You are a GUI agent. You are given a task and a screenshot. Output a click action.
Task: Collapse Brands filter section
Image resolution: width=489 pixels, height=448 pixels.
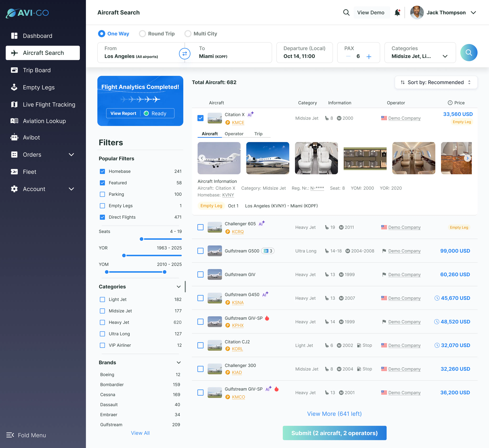tap(179, 362)
